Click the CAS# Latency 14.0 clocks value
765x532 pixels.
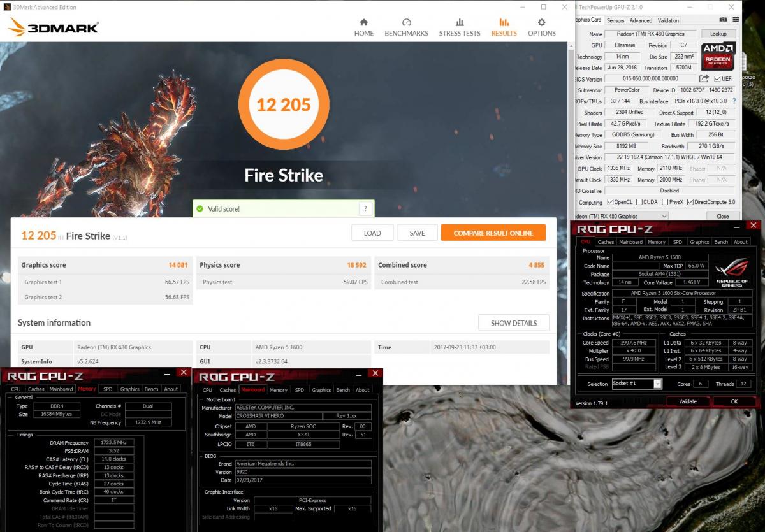(x=114, y=459)
